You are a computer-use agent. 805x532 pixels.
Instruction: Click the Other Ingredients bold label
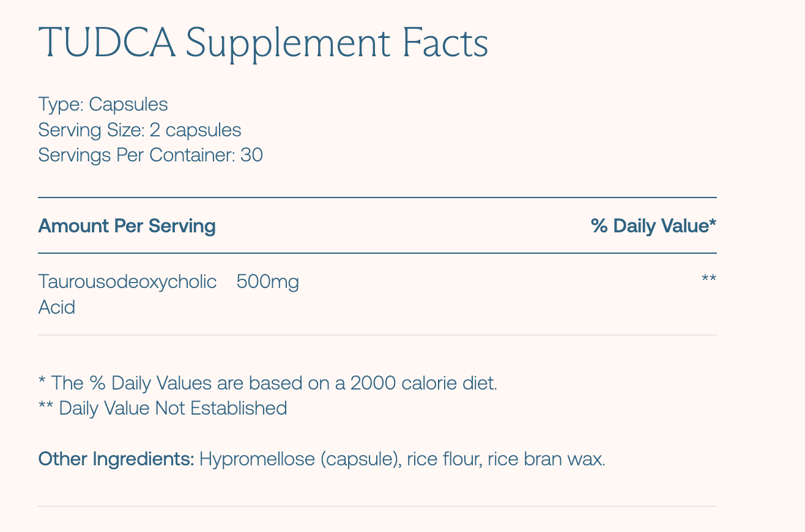[116, 459]
